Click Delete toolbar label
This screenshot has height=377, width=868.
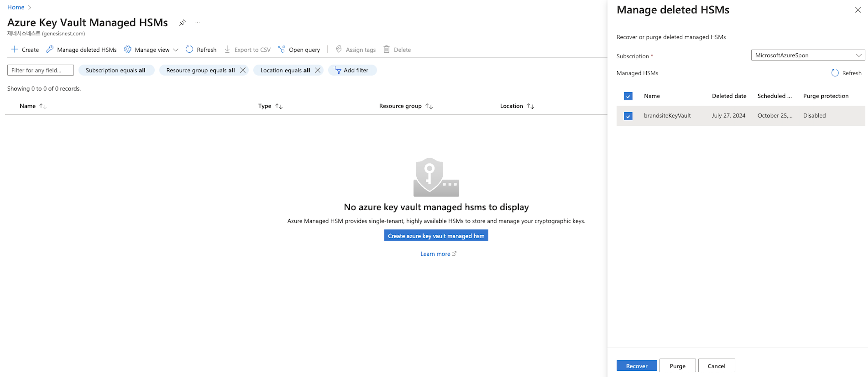click(402, 50)
